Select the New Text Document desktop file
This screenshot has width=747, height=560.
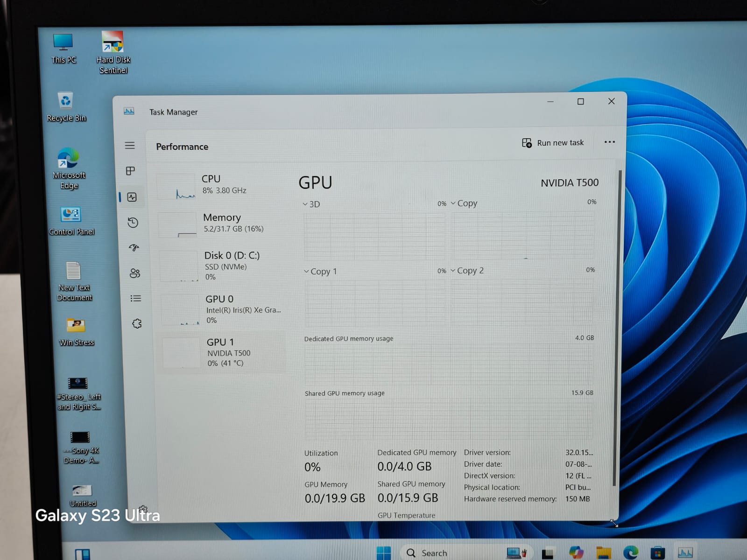(x=74, y=281)
